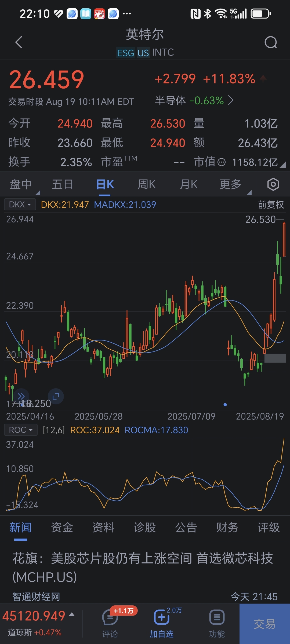Tap the 26.530 high price label
The image size is (290, 644).
260,219
